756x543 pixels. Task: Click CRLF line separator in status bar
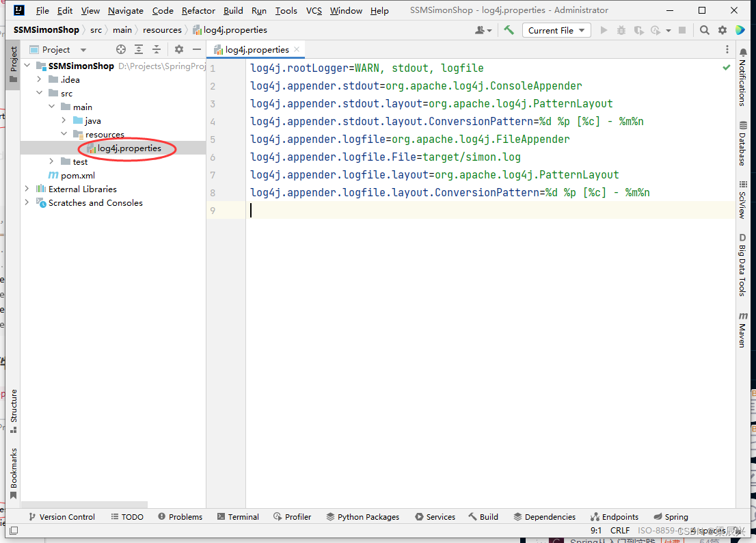619,531
